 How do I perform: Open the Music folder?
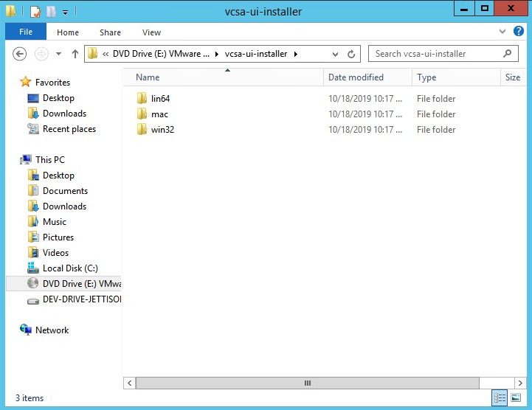tap(55, 222)
